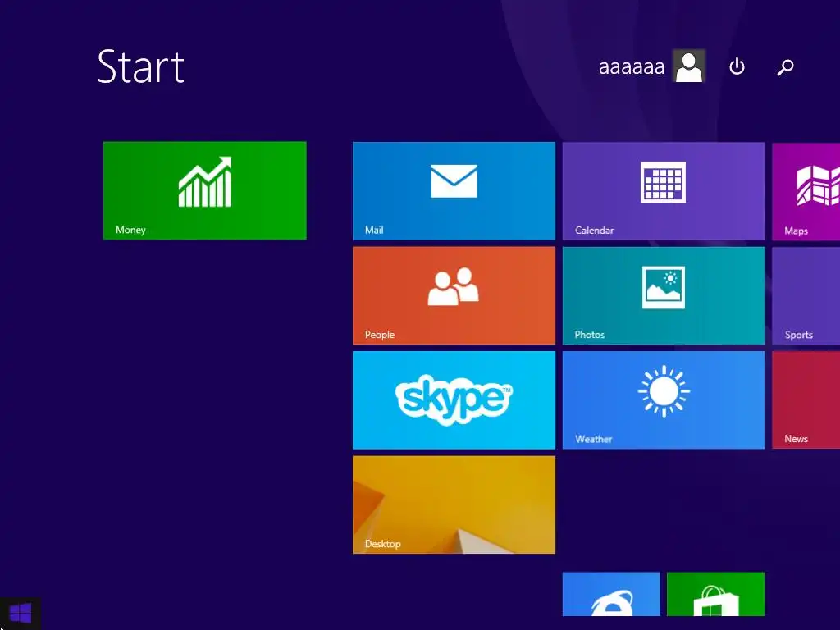Click the Windows Start button in corner

pyautogui.click(x=21, y=614)
